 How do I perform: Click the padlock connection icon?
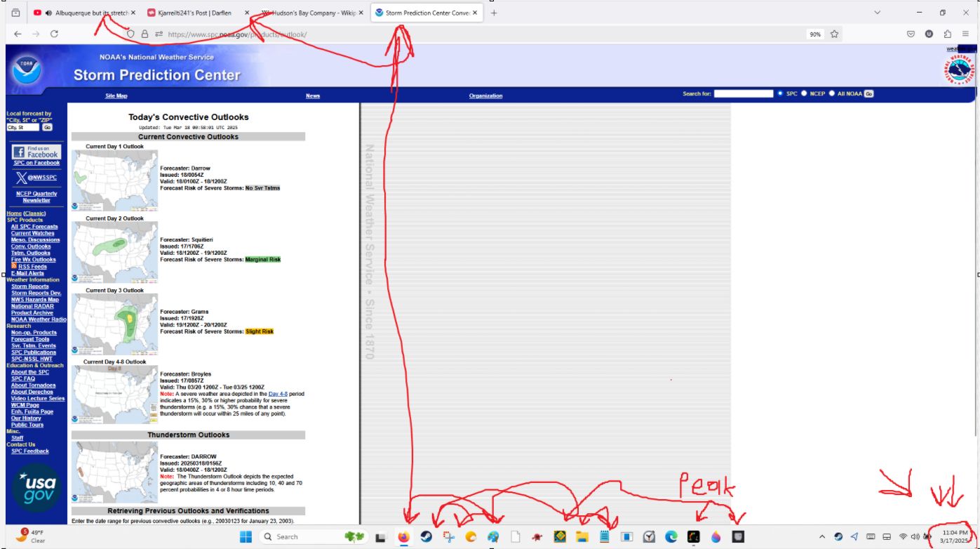click(145, 34)
